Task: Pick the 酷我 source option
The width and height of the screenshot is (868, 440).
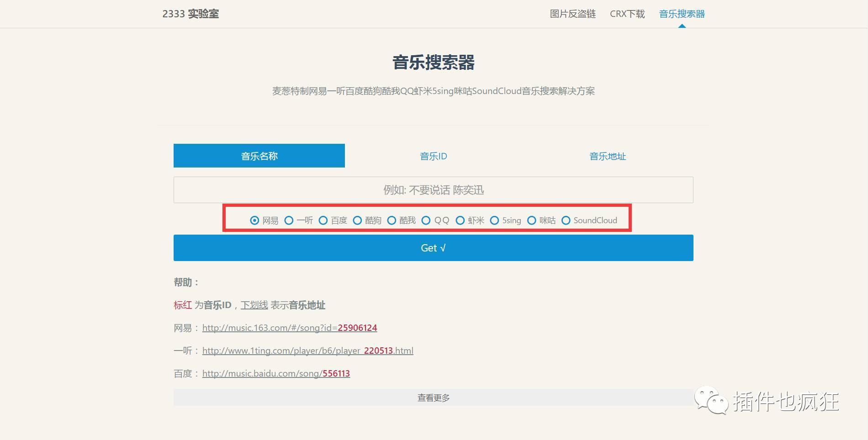Action: [x=392, y=220]
